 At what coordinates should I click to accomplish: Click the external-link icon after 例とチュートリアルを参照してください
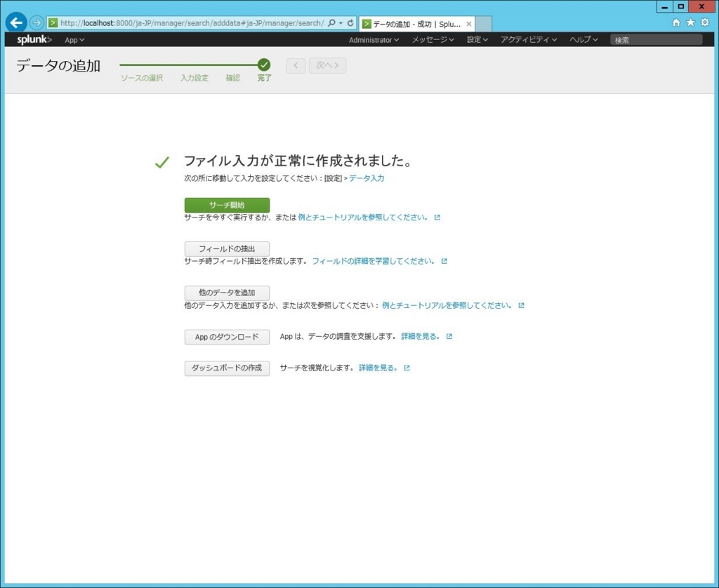pos(437,218)
